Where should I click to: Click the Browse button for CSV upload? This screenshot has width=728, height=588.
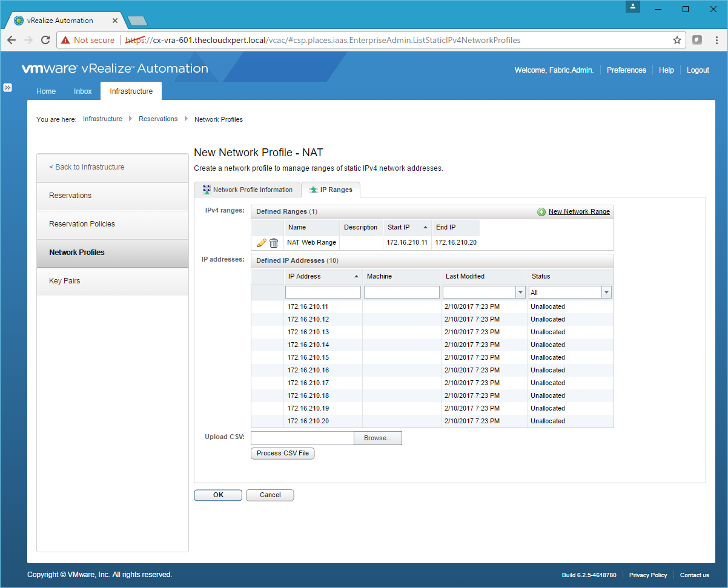pyautogui.click(x=377, y=438)
